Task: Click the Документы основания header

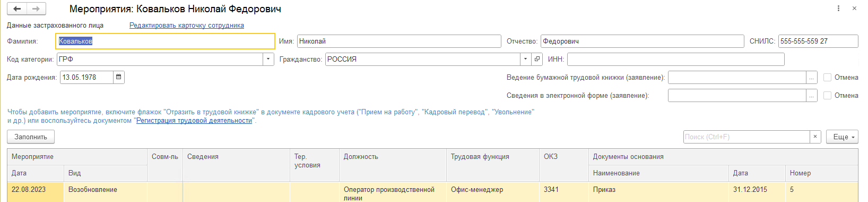Action: (723, 157)
